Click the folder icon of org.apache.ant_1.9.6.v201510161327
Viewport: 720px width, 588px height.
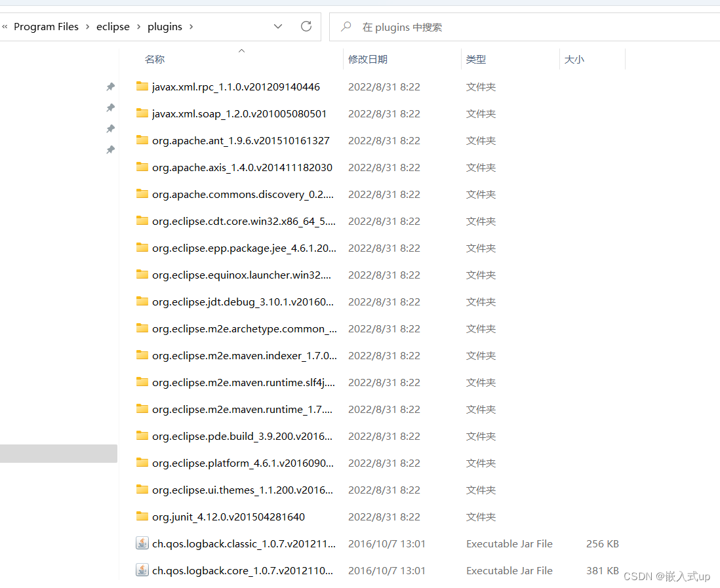(x=142, y=140)
